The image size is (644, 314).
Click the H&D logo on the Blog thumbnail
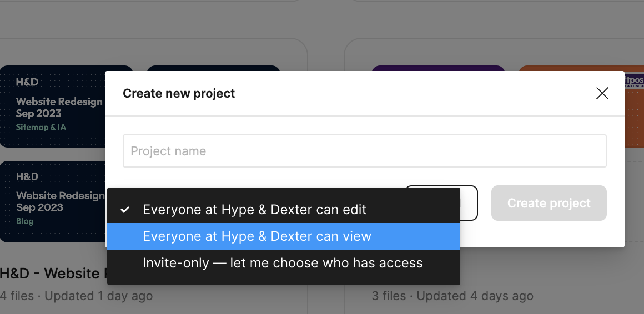(27, 176)
